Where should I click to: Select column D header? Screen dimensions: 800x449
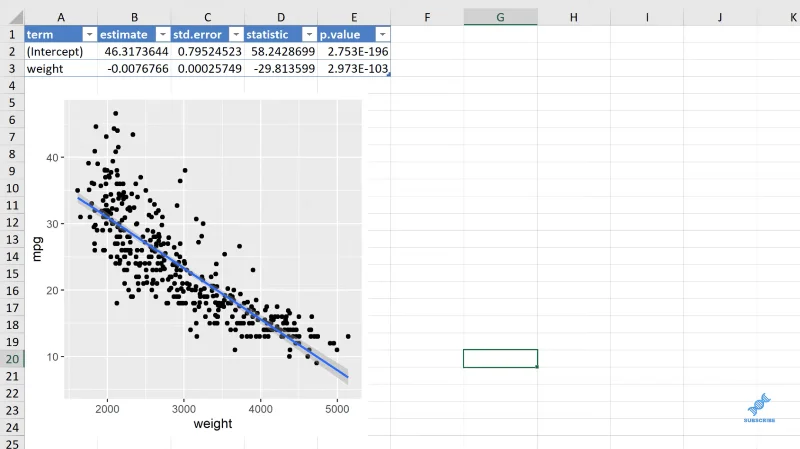(x=281, y=17)
